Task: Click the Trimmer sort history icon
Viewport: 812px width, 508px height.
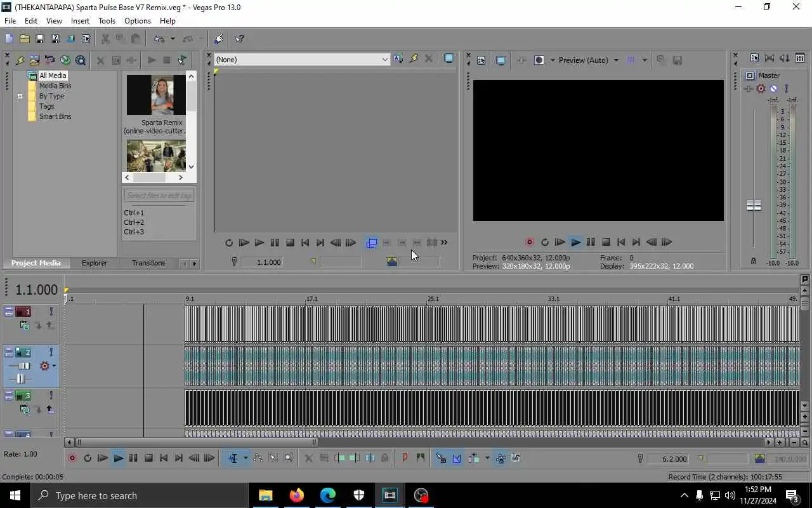Action: tap(398, 59)
